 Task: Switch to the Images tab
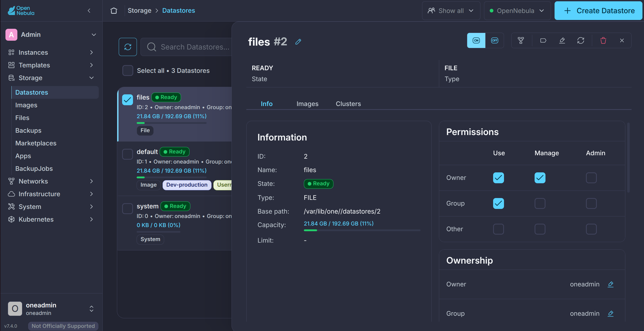click(x=307, y=104)
